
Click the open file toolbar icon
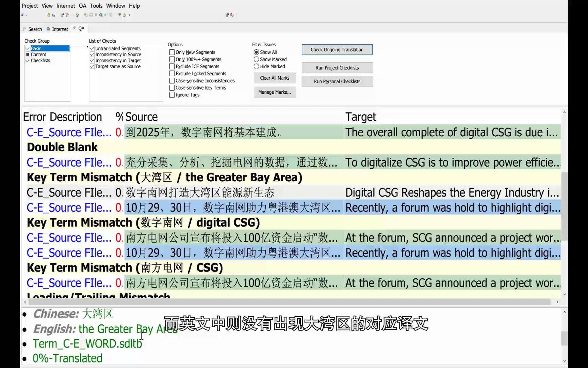49,15
